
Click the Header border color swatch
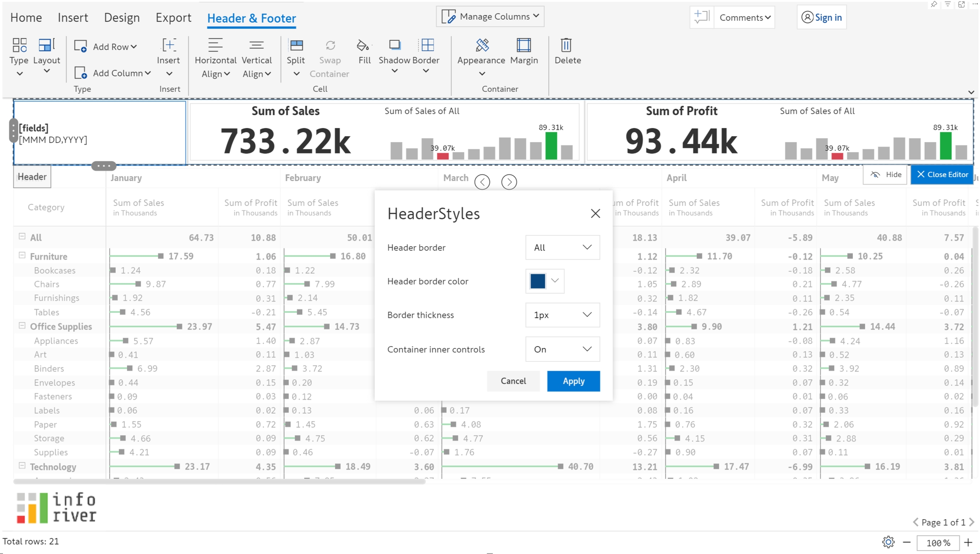pyautogui.click(x=538, y=281)
